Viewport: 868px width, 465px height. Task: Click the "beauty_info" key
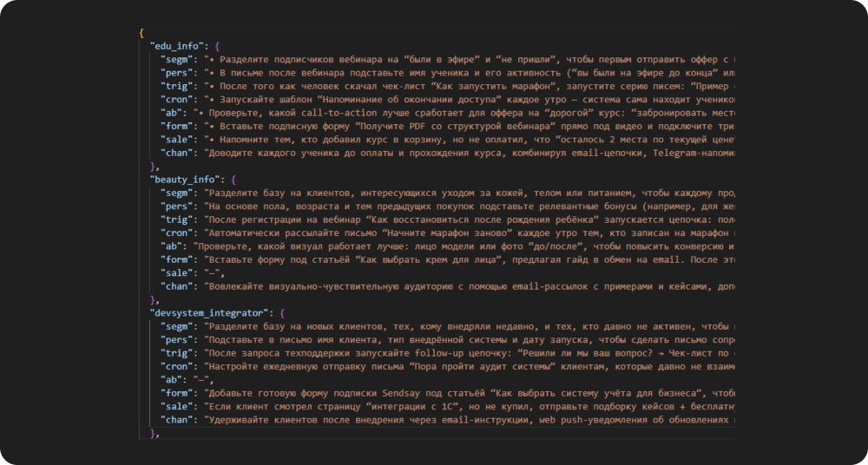185,179
